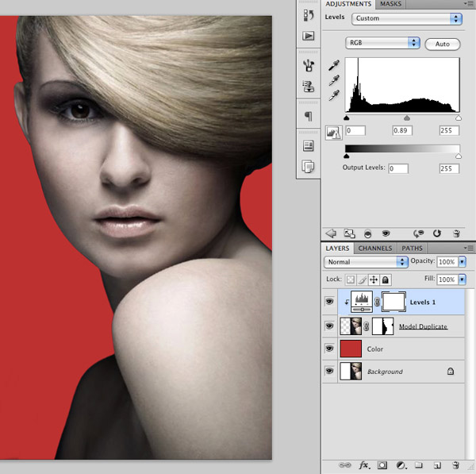Select the white point eyedropper in Levels
476x474 pixels.
(x=335, y=95)
